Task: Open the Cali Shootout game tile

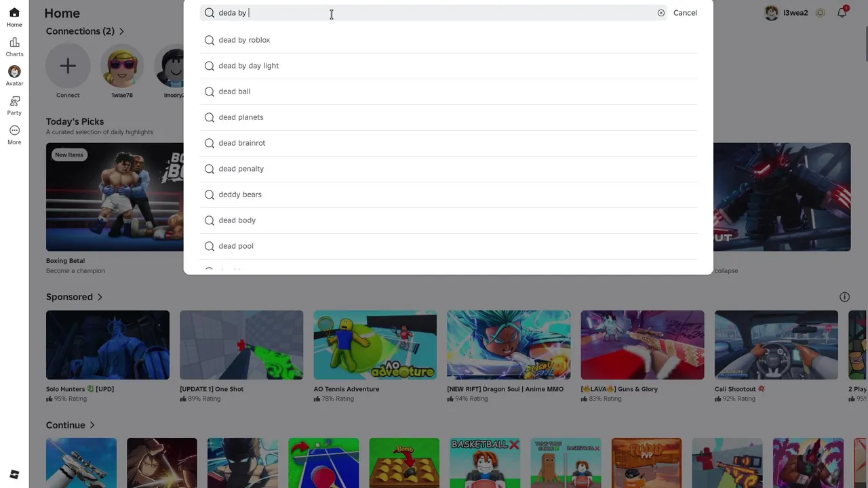Action: pos(776,345)
